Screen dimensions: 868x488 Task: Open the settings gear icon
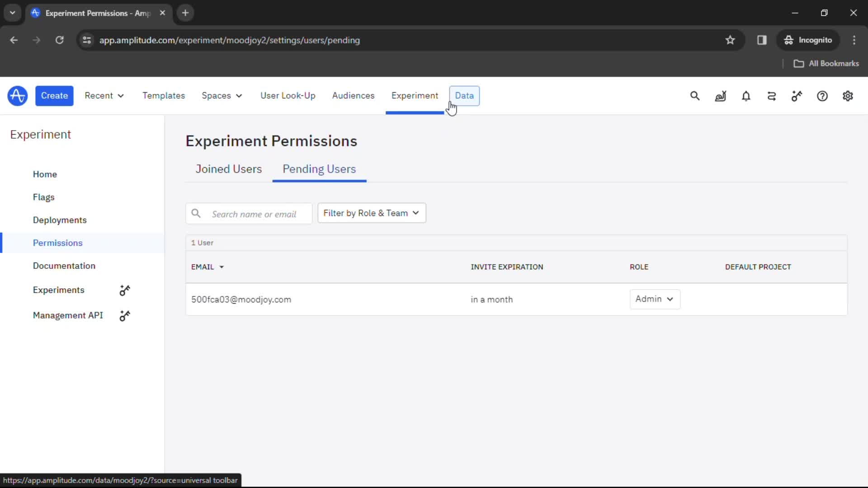848,96
